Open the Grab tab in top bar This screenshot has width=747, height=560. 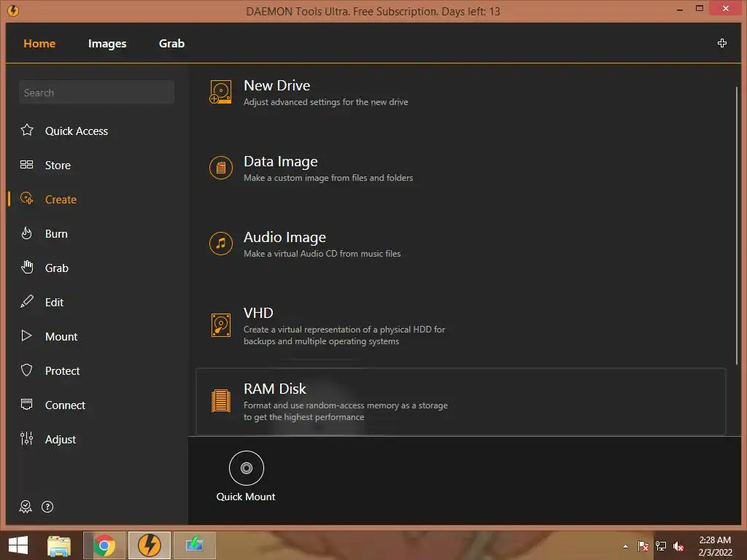coord(171,43)
